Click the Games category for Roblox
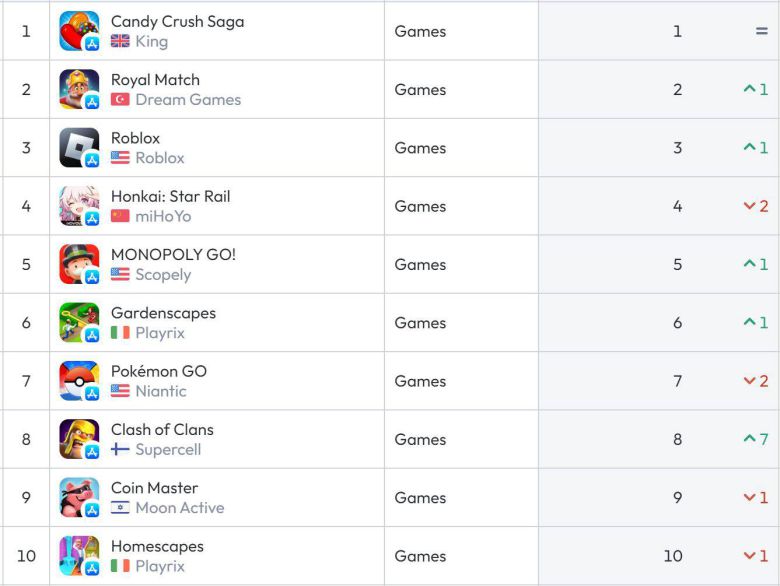780x586 pixels. (420, 148)
